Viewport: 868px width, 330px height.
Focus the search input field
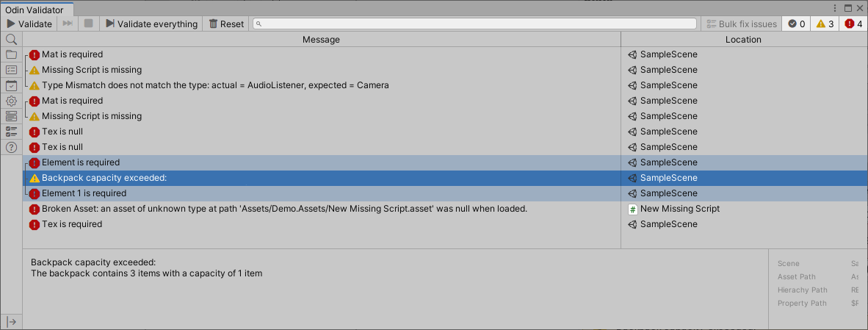(x=474, y=24)
